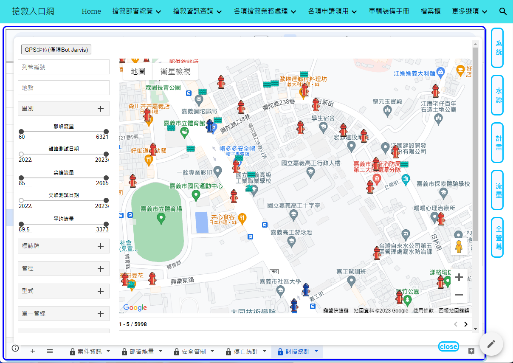Image resolution: width=513 pixels, height=363 pixels.
Task: Zoom in the map with plus
Action: point(459,277)
